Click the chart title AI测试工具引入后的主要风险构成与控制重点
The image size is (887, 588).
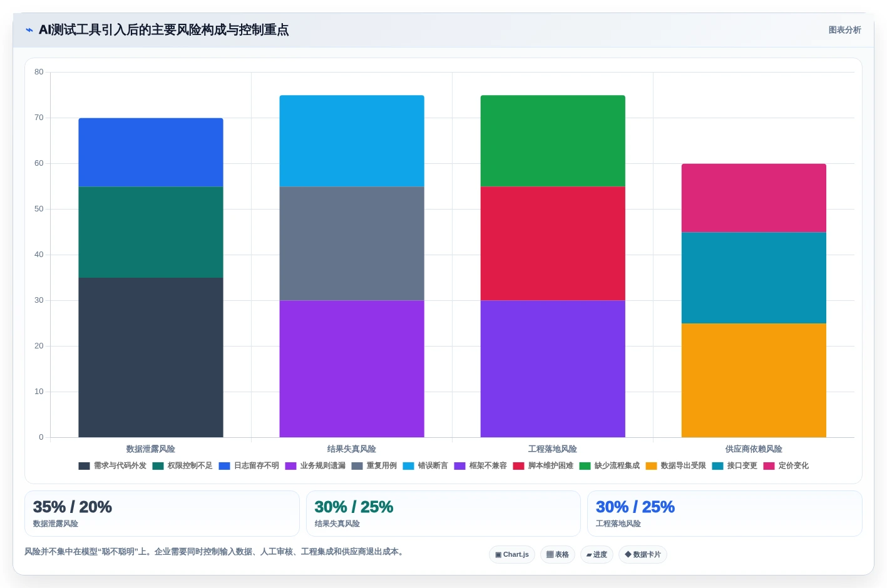click(164, 30)
